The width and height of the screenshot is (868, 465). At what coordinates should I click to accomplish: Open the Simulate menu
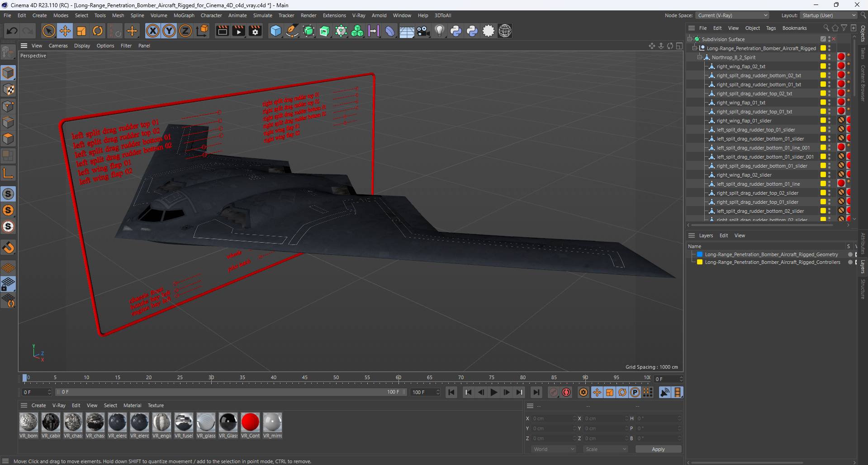[x=262, y=15]
